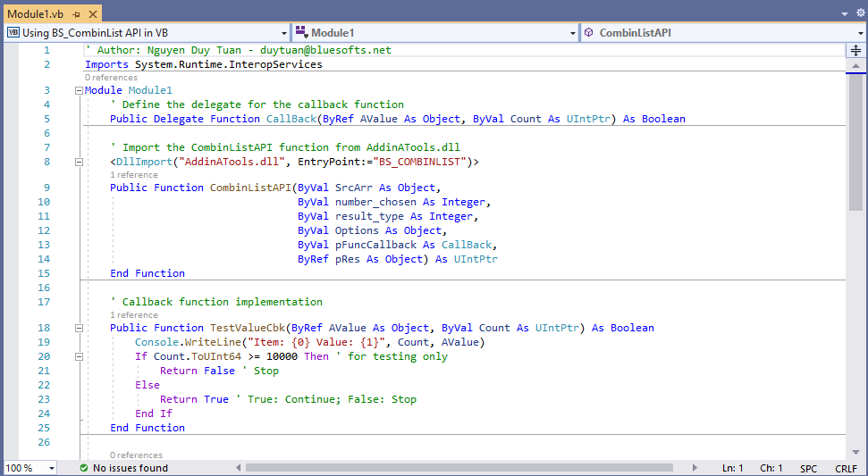Click the Module1 module icon
Screen dimensions: 868x476
[301, 33]
